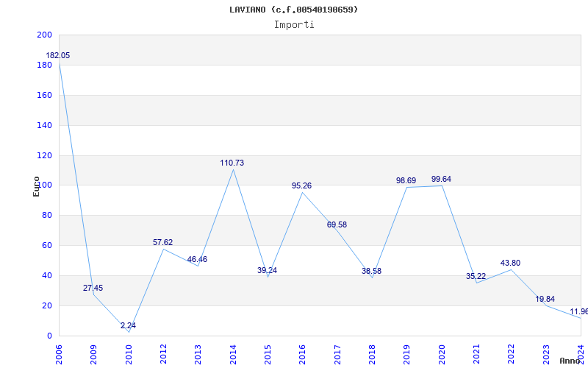Select the 27.45 data point label
Screen dimensions: 588x368
point(93,288)
